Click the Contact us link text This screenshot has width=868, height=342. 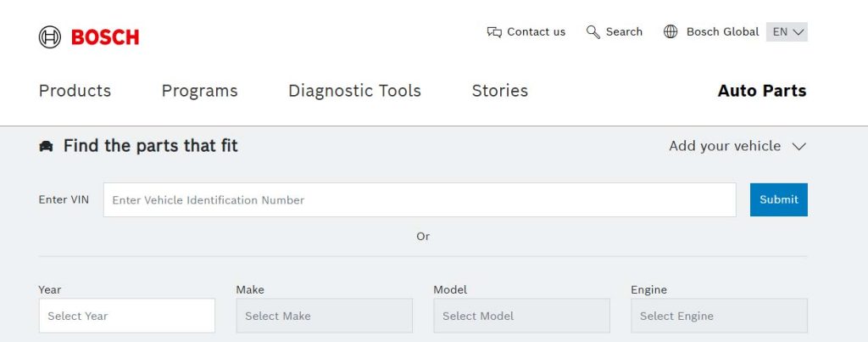point(537,32)
